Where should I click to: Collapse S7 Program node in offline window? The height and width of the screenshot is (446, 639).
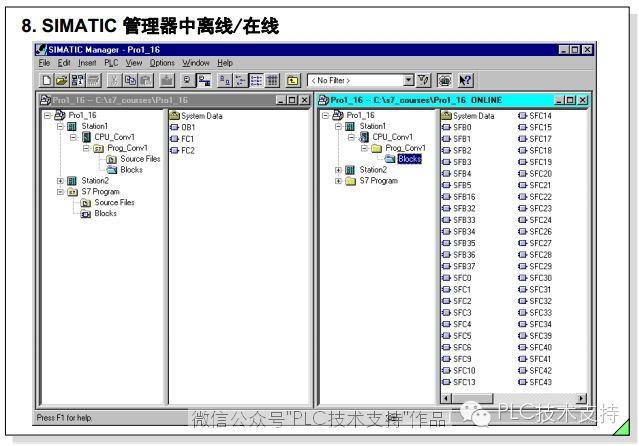tap(60, 192)
